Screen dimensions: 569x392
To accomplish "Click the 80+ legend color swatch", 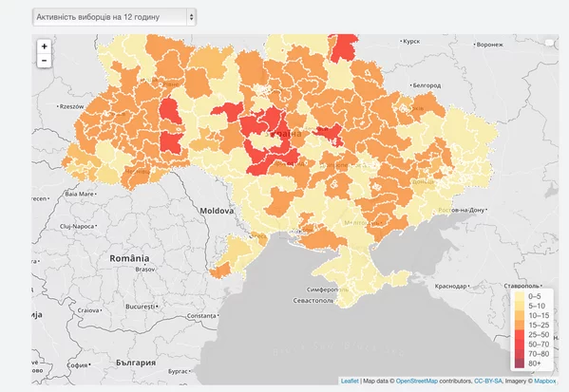I will coord(520,363).
